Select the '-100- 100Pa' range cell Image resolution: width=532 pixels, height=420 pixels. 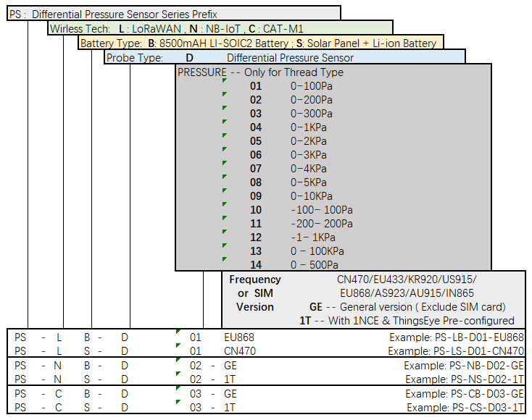click(x=322, y=210)
